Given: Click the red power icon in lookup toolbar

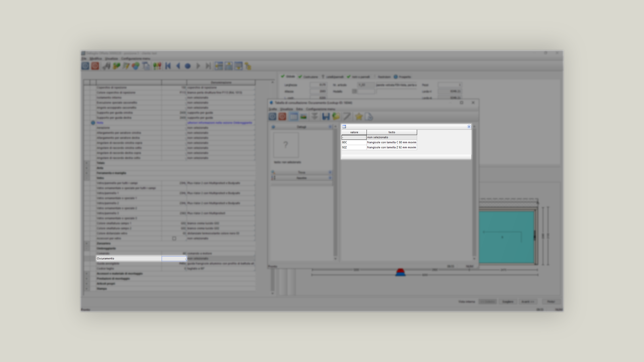Looking at the screenshot, I should (282, 116).
